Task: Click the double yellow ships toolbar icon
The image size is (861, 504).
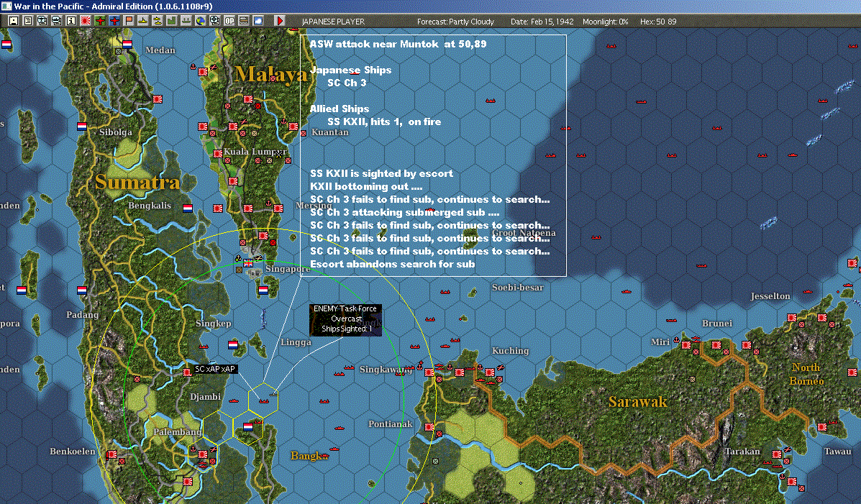Action: coord(157,21)
